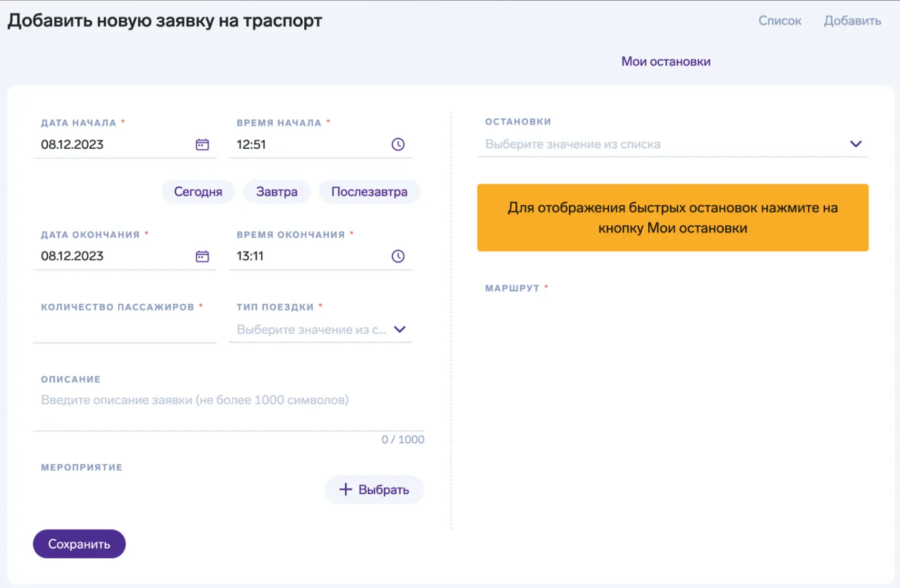
Task: Focus the Дата окончания date field
Action: tap(124, 256)
